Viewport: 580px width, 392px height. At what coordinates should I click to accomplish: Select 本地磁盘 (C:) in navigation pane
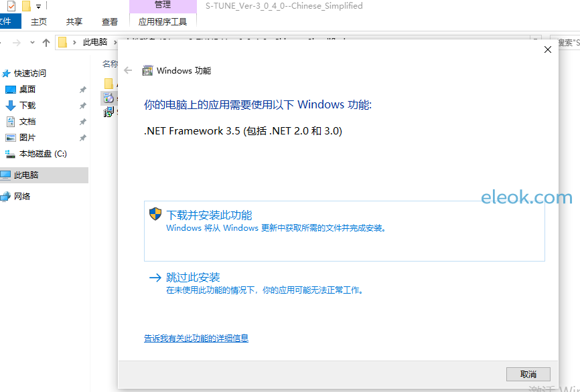point(43,154)
